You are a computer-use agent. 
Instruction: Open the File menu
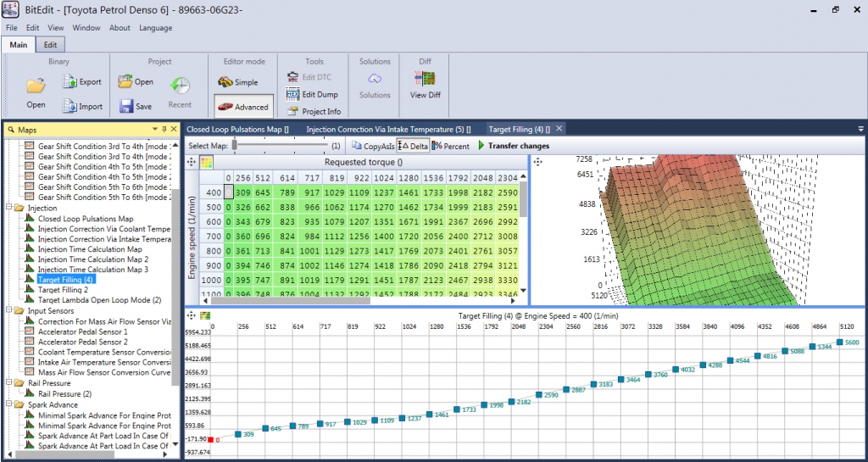coord(12,28)
